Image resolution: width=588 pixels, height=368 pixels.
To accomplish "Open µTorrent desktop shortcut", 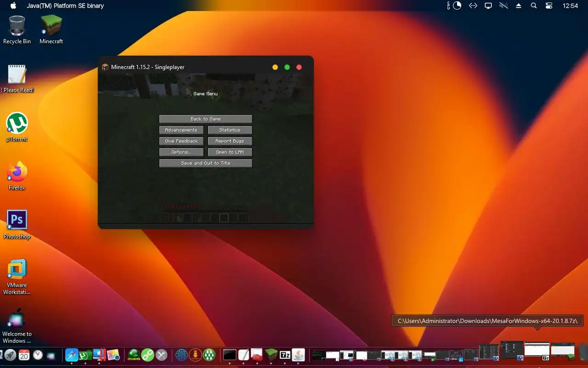I will (x=17, y=127).
